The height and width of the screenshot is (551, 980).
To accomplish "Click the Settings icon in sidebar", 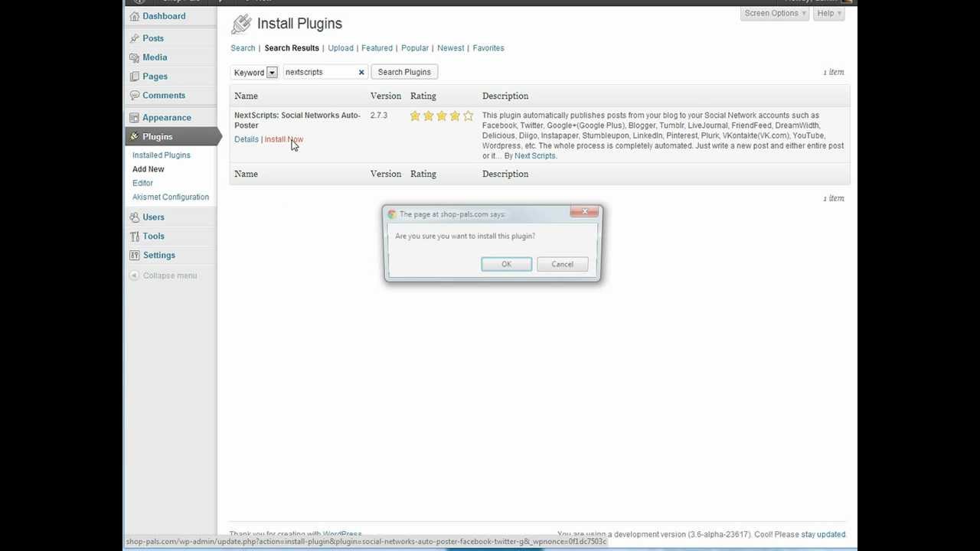I will [x=135, y=256].
